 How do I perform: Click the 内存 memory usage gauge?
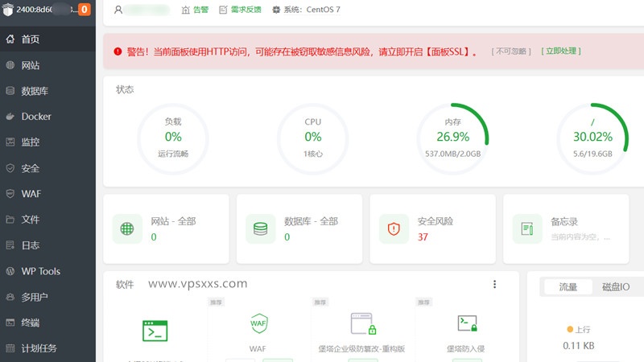click(x=452, y=138)
